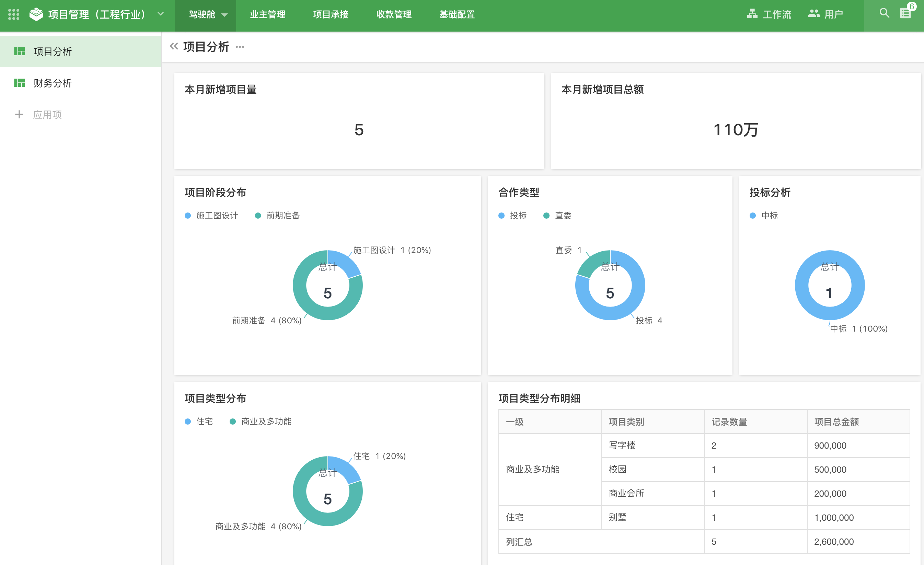Open the search magnifier icon

coord(884,13)
